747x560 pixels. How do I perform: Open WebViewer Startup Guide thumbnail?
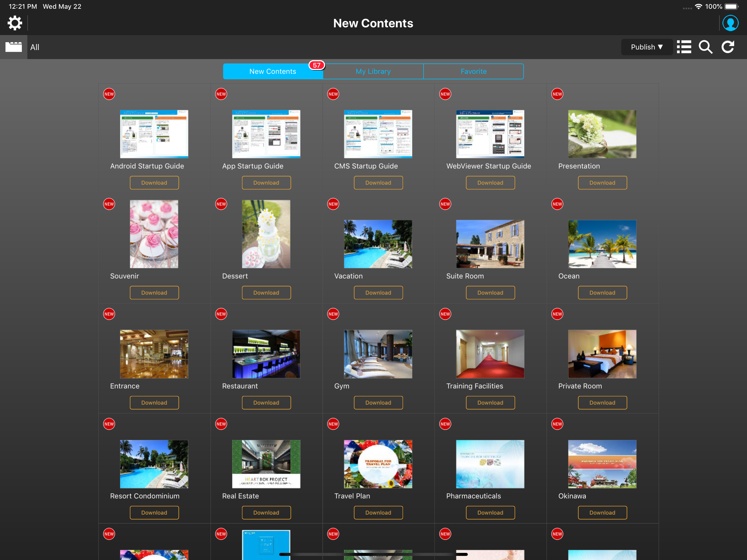[490, 134]
